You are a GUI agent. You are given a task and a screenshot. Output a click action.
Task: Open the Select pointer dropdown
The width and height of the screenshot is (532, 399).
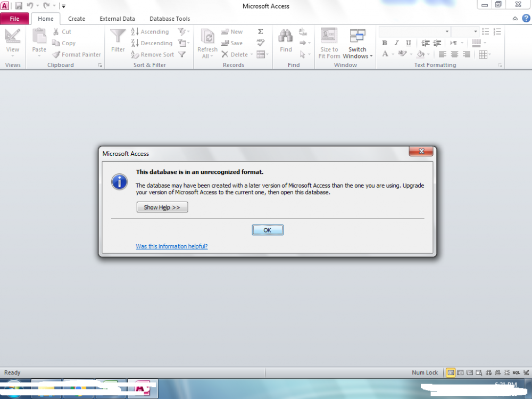(305, 54)
